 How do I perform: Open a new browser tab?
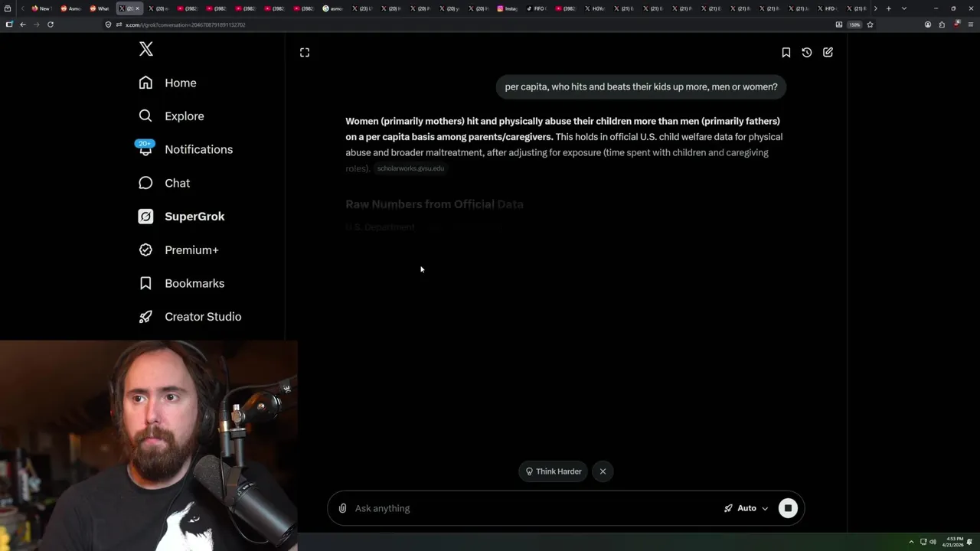coord(888,8)
